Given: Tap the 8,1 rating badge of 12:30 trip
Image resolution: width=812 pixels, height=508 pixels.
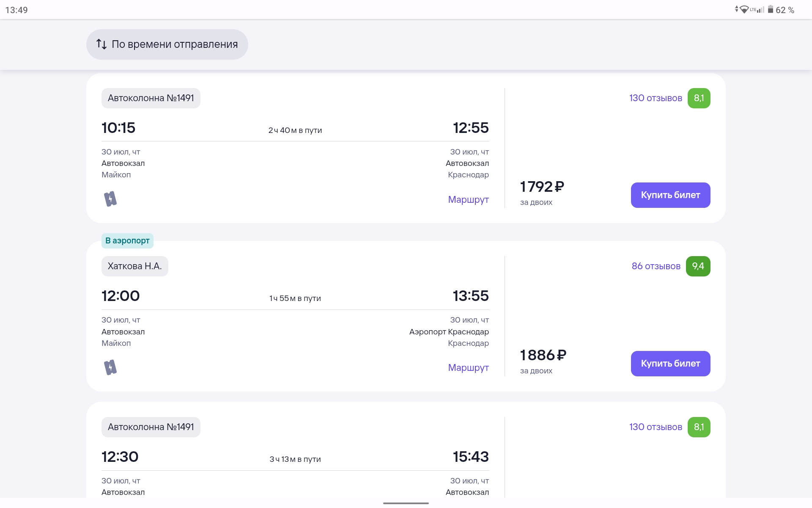Looking at the screenshot, I should (x=699, y=427).
